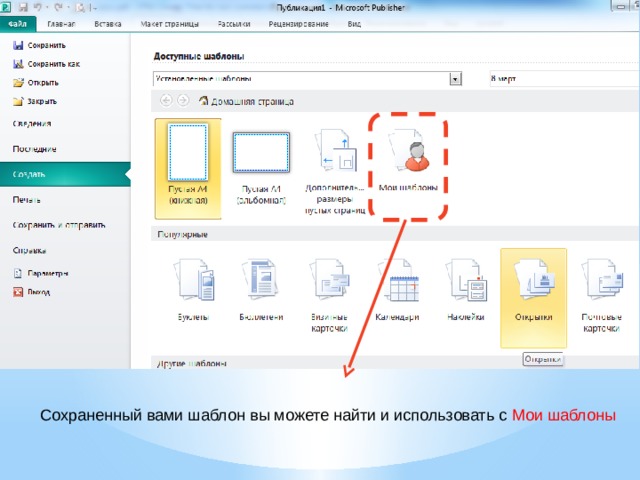Open Мои шаблоны (My templates) icon
Image resolution: width=640 pixels, height=480 pixels.
coord(409,150)
